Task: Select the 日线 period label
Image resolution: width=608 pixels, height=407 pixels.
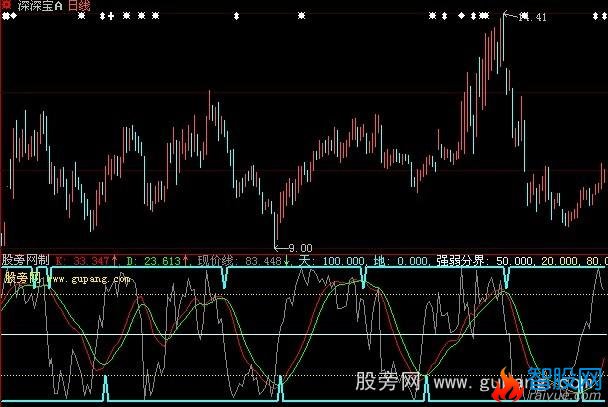Action: tap(79, 5)
